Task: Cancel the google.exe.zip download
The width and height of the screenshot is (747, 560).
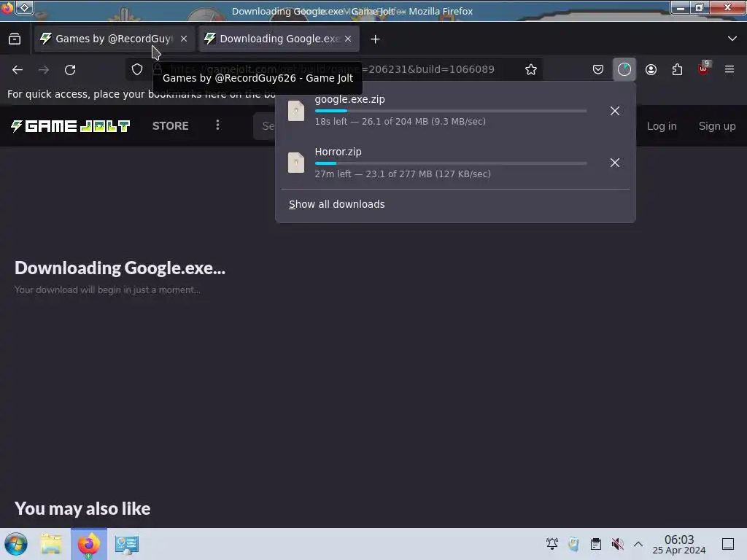Action: point(614,111)
